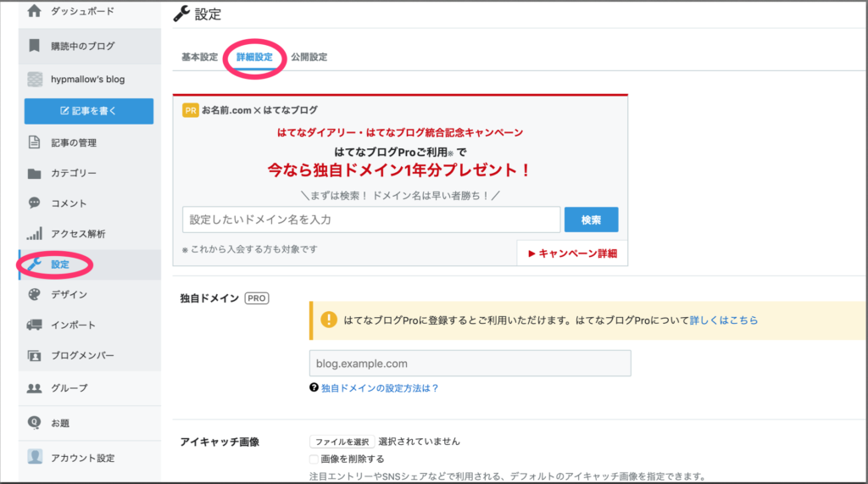Screen dimensions: 868x484
Task: Toggle the 画像を削除する checkbox
Action: (314, 459)
